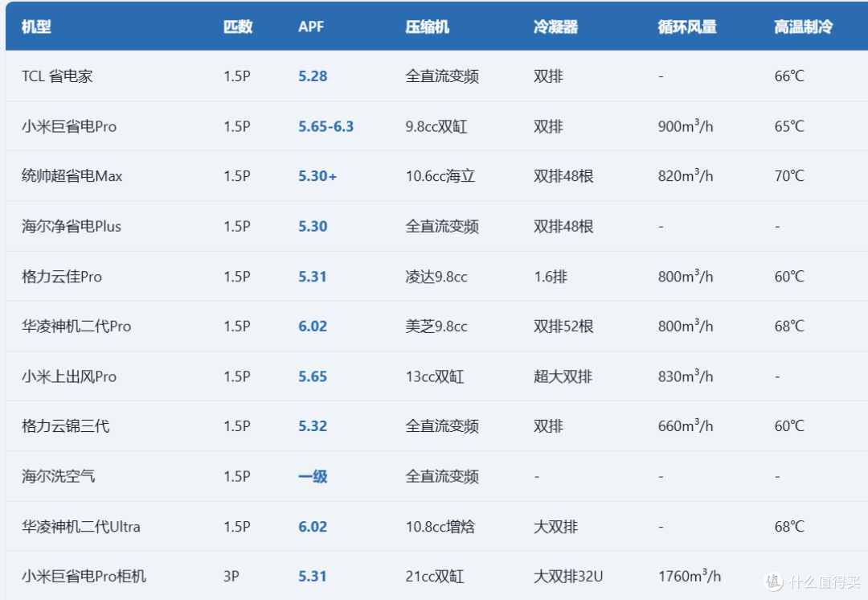Image resolution: width=868 pixels, height=600 pixels.
Task: Click the 机型 column header
Action: pos(36,27)
